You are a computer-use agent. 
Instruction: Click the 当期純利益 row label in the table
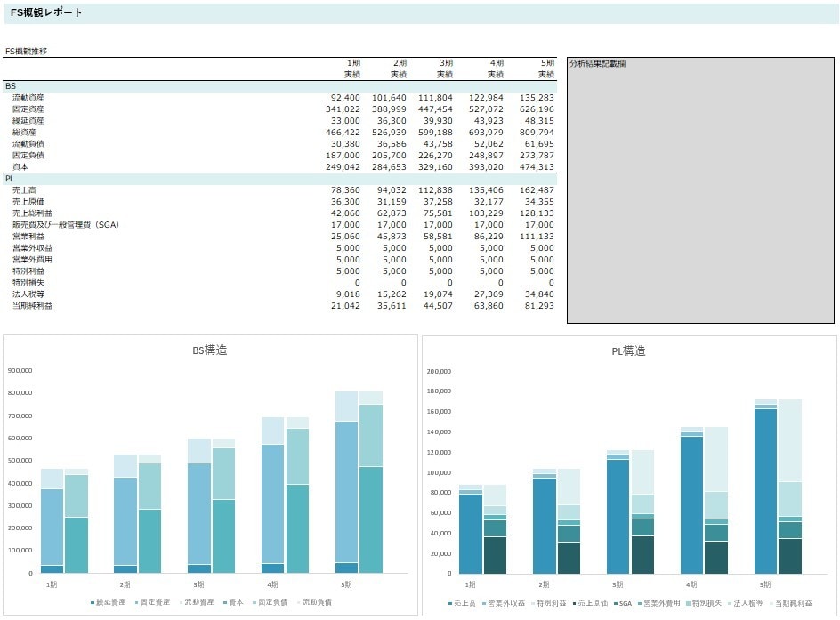coord(33,306)
